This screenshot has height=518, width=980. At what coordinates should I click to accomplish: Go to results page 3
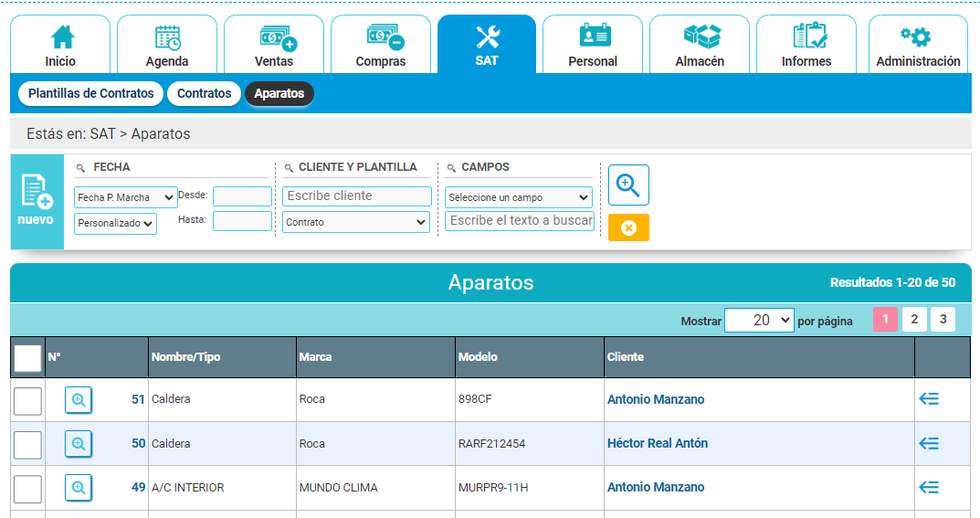tap(943, 320)
